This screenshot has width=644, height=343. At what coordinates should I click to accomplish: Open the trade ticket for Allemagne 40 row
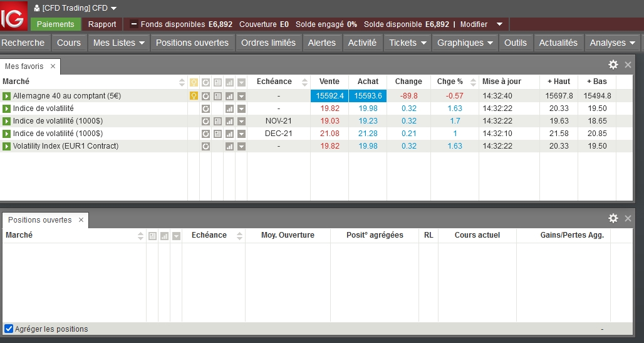pyautogui.click(x=6, y=96)
